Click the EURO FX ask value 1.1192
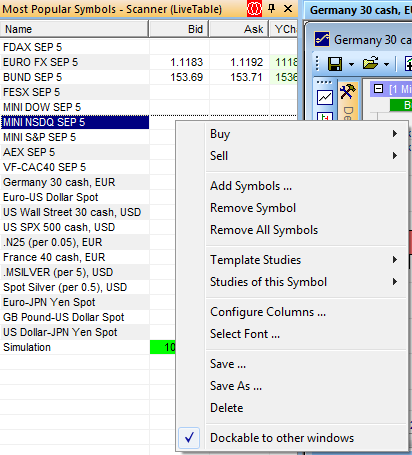Image resolution: width=412 pixels, height=455 pixels. click(246, 62)
